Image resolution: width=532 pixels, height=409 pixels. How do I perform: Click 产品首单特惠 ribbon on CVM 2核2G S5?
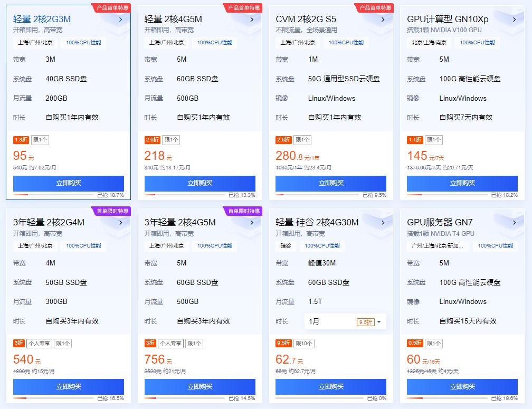pyautogui.click(x=375, y=8)
